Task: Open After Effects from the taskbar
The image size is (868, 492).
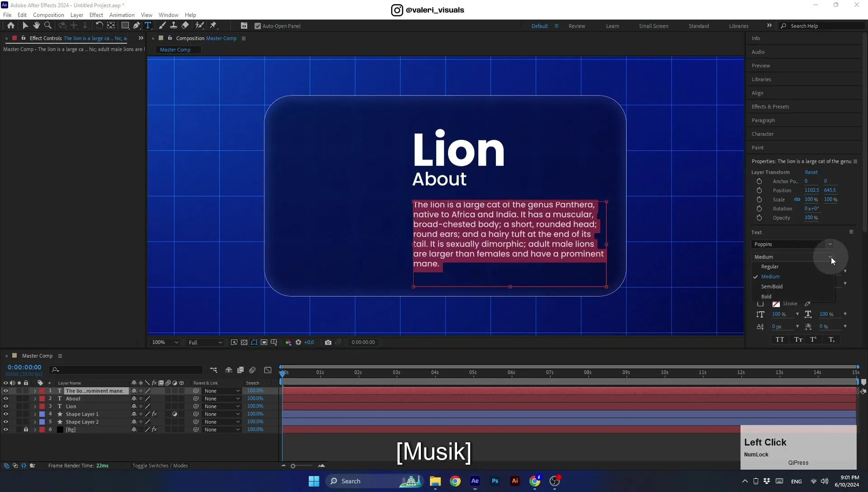Action: (475, 481)
